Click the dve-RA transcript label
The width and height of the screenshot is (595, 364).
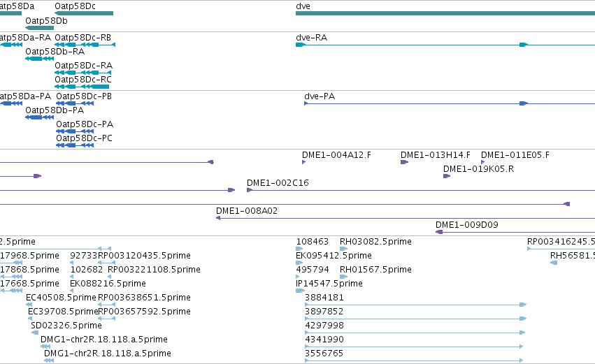coord(311,38)
